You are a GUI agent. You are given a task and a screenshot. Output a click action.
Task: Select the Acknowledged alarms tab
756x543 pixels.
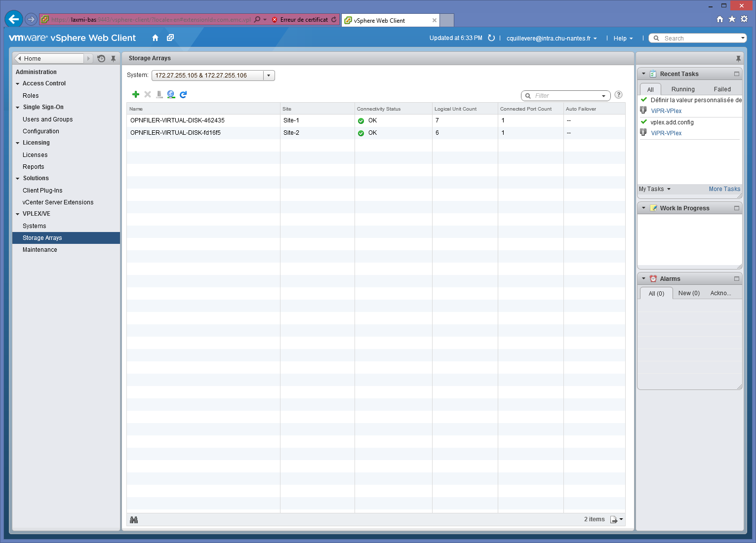point(721,293)
